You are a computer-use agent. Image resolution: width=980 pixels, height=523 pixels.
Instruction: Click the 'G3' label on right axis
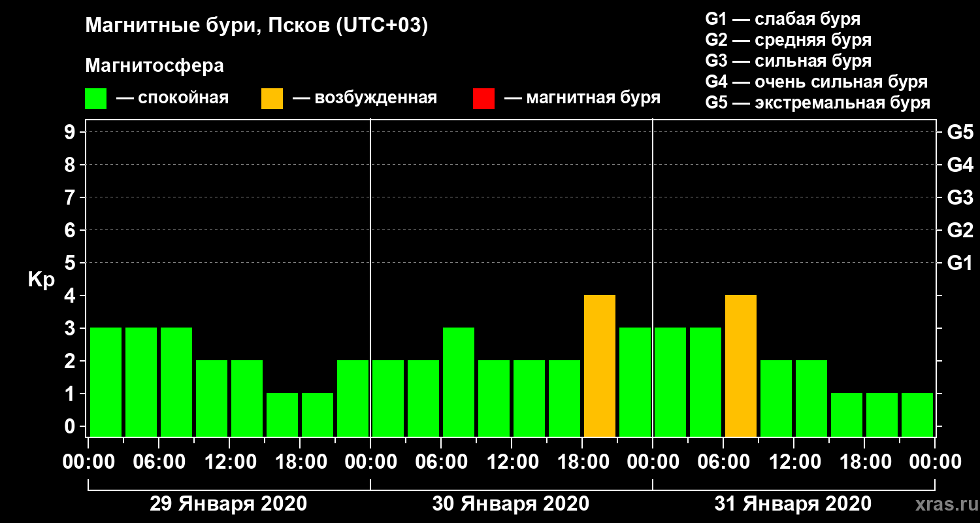point(960,197)
